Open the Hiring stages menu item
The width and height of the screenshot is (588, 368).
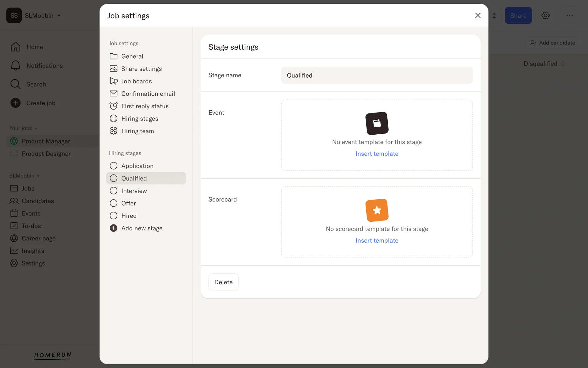coord(139,119)
